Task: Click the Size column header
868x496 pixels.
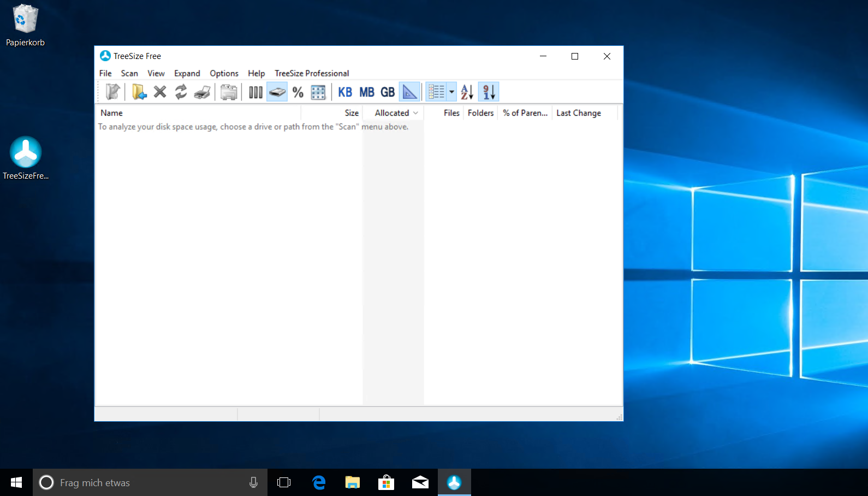Action: coord(331,113)
